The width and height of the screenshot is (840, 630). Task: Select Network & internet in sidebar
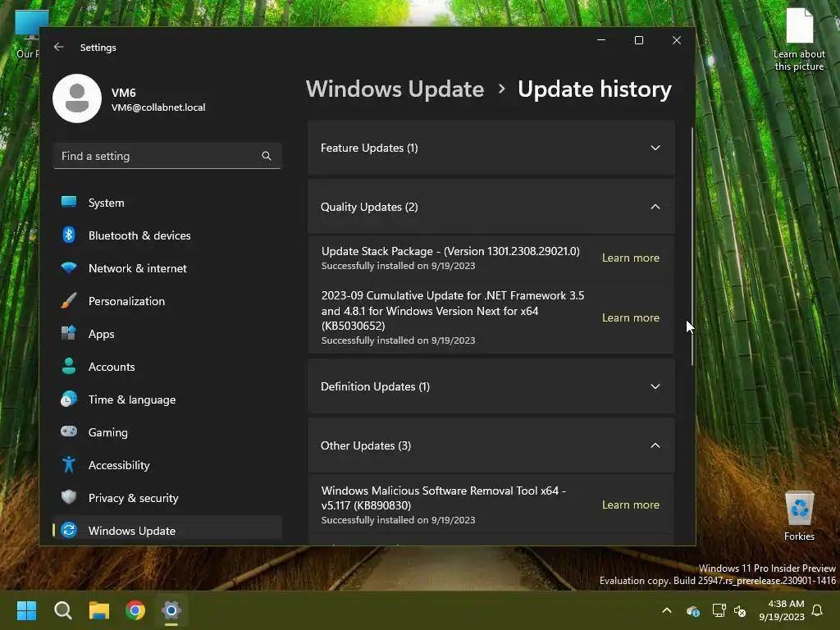138,268
